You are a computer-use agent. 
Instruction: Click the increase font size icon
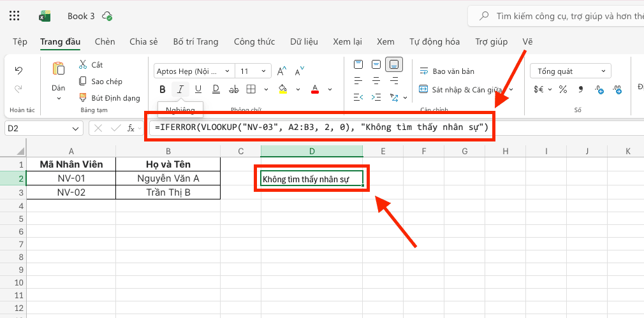[281, 71]
